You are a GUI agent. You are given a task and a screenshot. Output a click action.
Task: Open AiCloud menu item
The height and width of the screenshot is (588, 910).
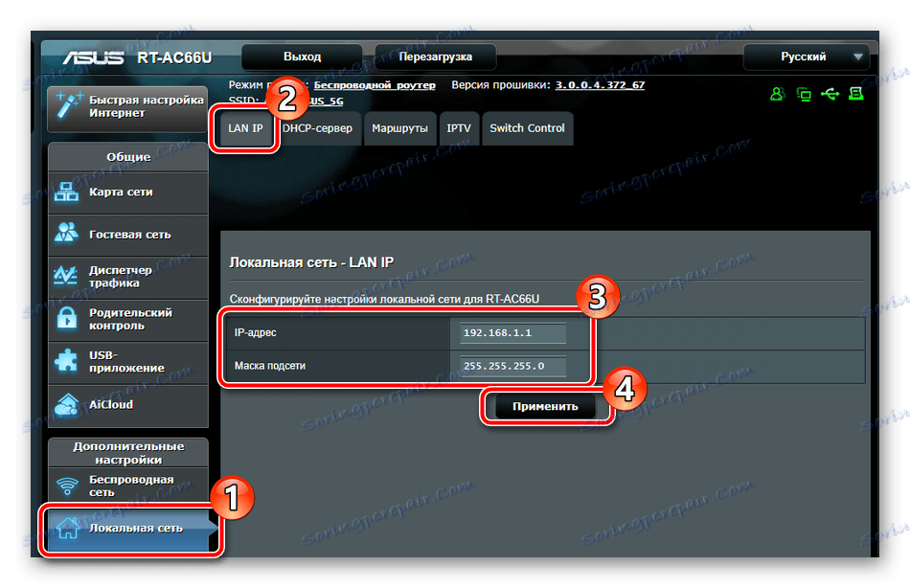128,404
